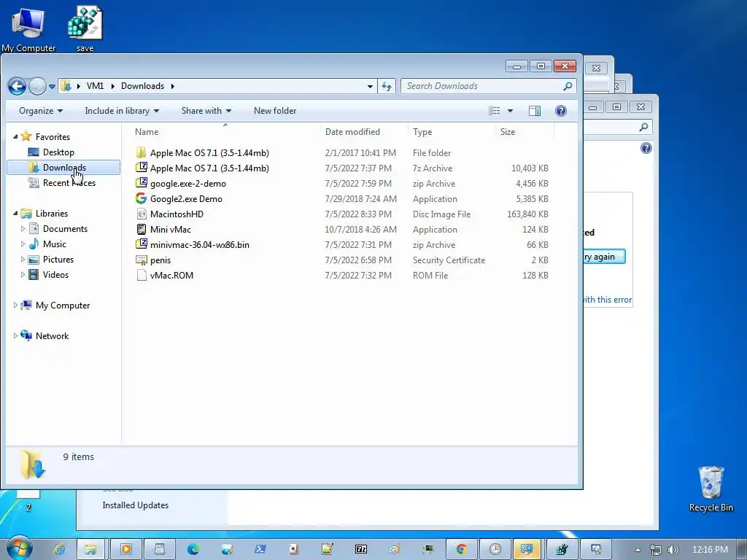Click VM1 in the address breadcrumb
This screenshot has width=747, height=560.
[x=95, y=86]
